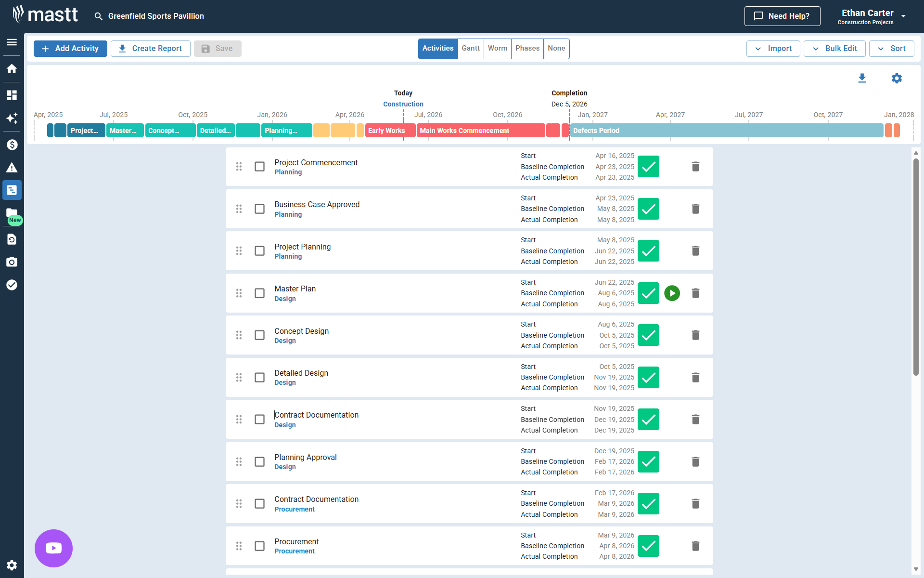Open the camera photos icon
The height and width of the screenshot is (578, 924).
(x=12, y=262)
